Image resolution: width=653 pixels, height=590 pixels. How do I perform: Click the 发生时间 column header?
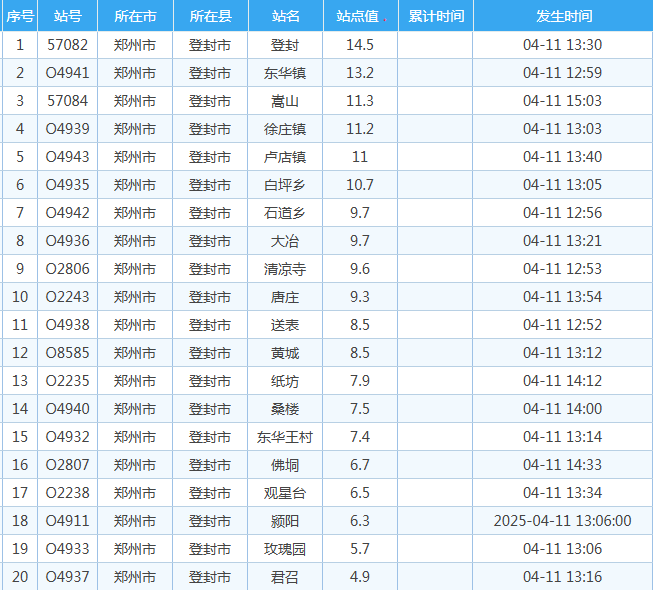coord(563,17)
